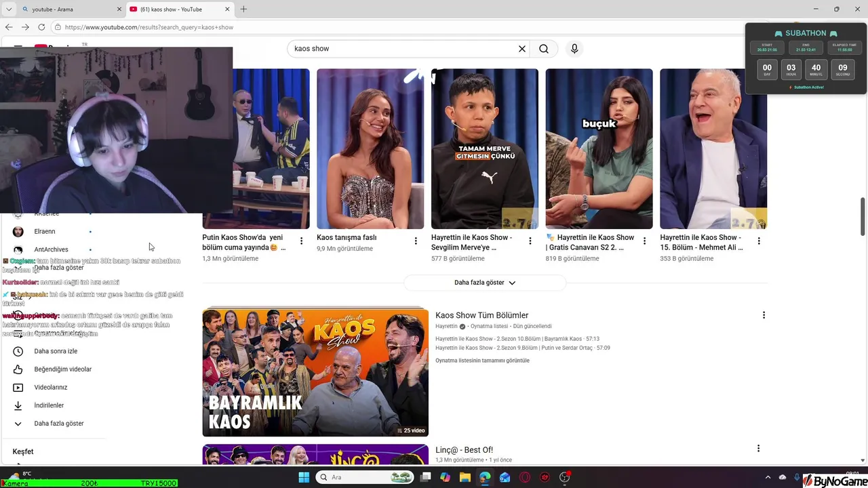Open 'Putin Kaos Show'da yeni bölüm' title

[x=244, y=243]
